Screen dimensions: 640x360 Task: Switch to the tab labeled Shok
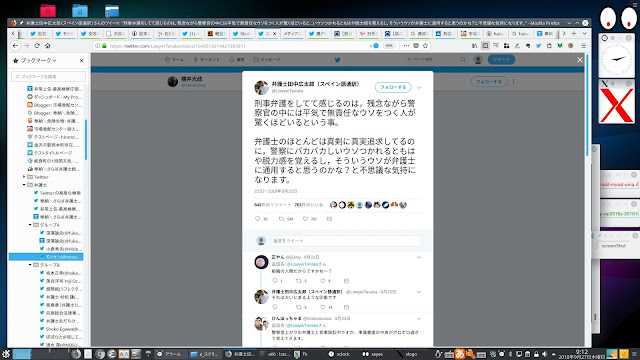point(242,33)
